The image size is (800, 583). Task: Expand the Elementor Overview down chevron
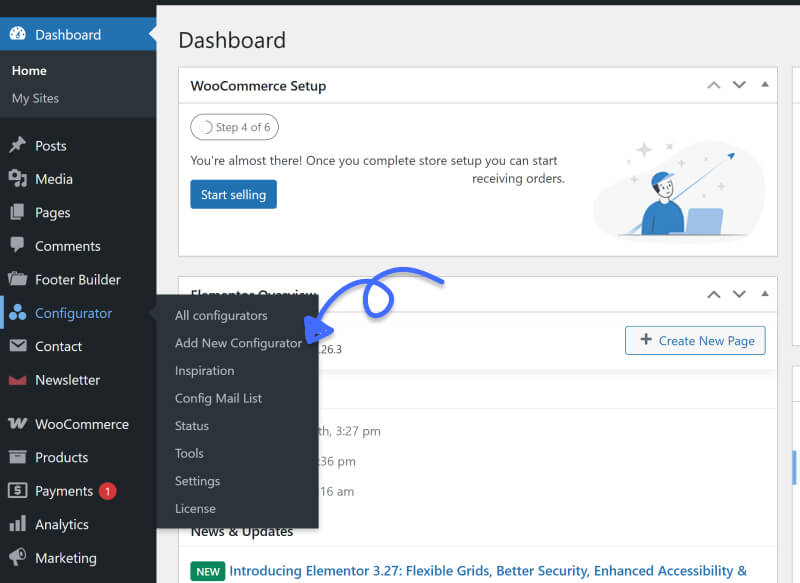tap(739, 294)
